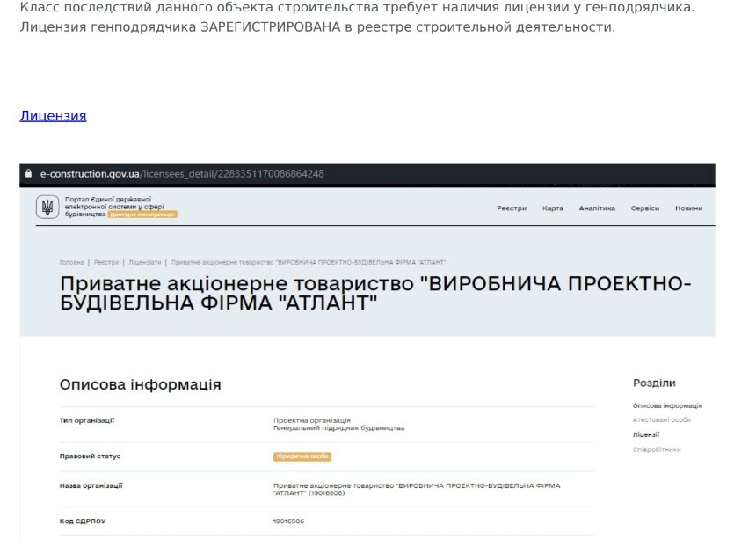Click Генеральний підрядник будівництва text
Image resolution: width=756 pixels, height=547 pixels.
(x=338, y=428)
